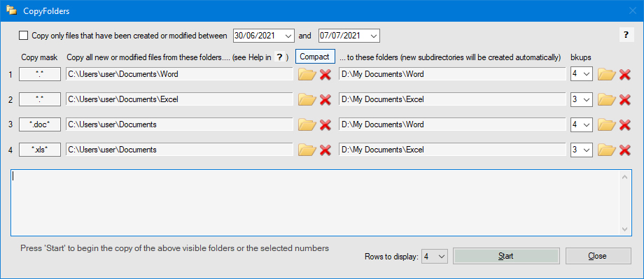Viewport: 644px width, 279px height.
Task: Start the folder copy
Action: pyautogui.click(x=506, y=256)
